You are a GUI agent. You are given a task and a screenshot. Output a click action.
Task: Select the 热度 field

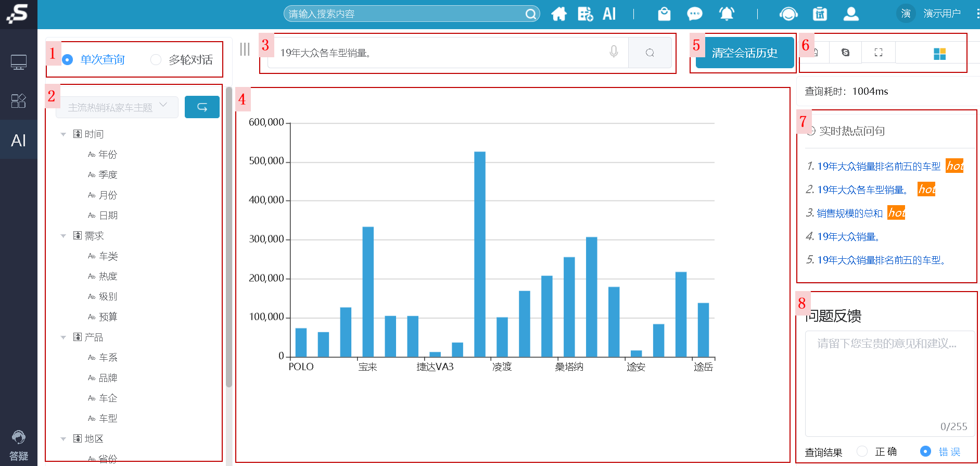click(108, 276)
